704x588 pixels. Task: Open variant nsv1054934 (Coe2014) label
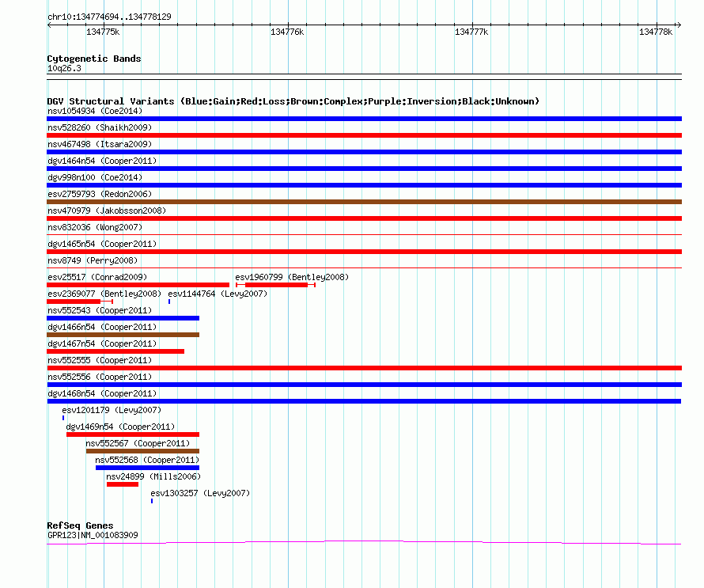[x=95, y=111]
